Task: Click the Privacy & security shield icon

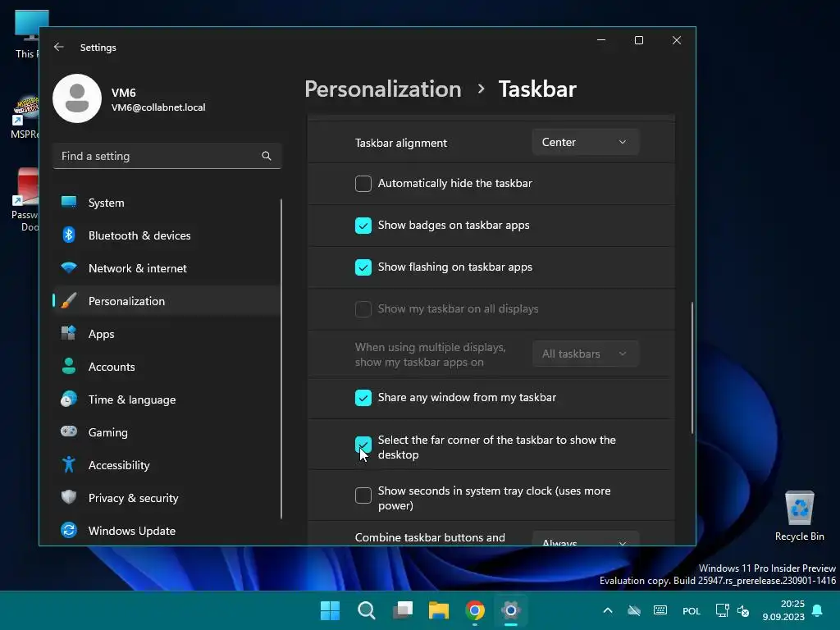Action: tap(69, 497)
